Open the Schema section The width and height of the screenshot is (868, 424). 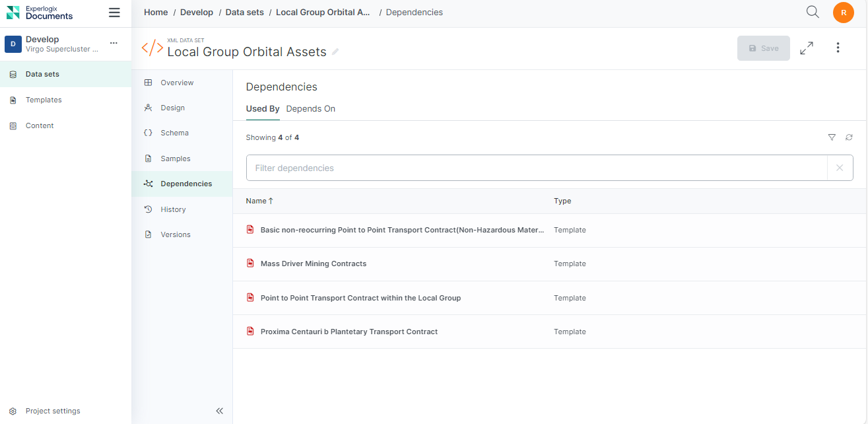(174, 133)
